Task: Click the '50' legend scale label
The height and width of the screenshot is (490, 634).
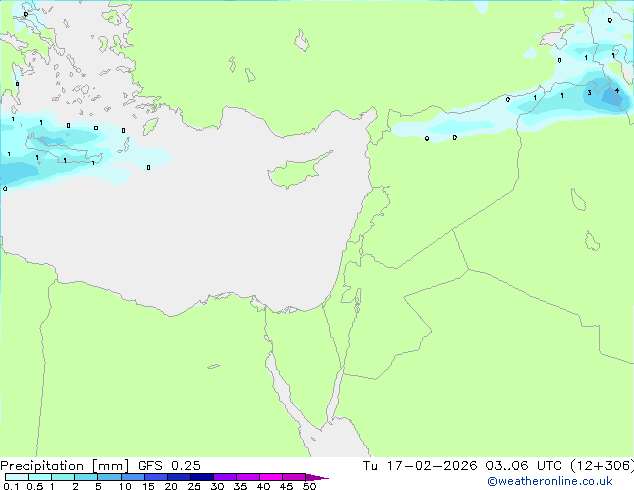Action: (x=309, y=486)
